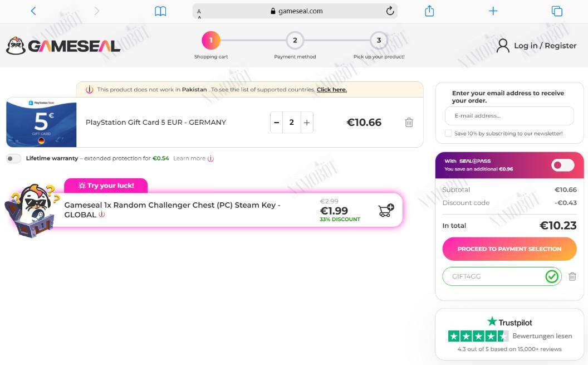Enable the Lifetime warranty toggle
Screen dimensions: 588x365
[x=13, y=159]
